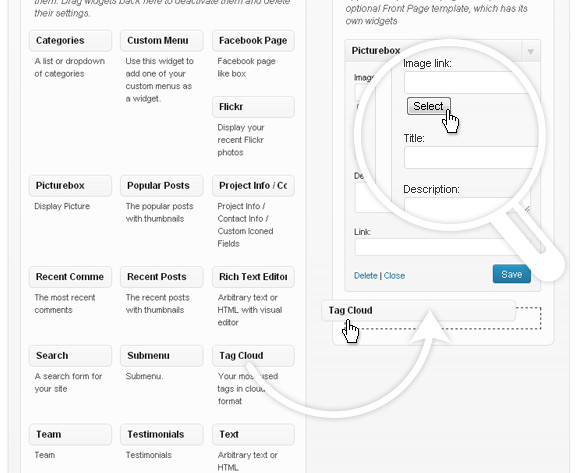Select the Team widget
This screenshot has height=473, width=579.
(70, 435)
